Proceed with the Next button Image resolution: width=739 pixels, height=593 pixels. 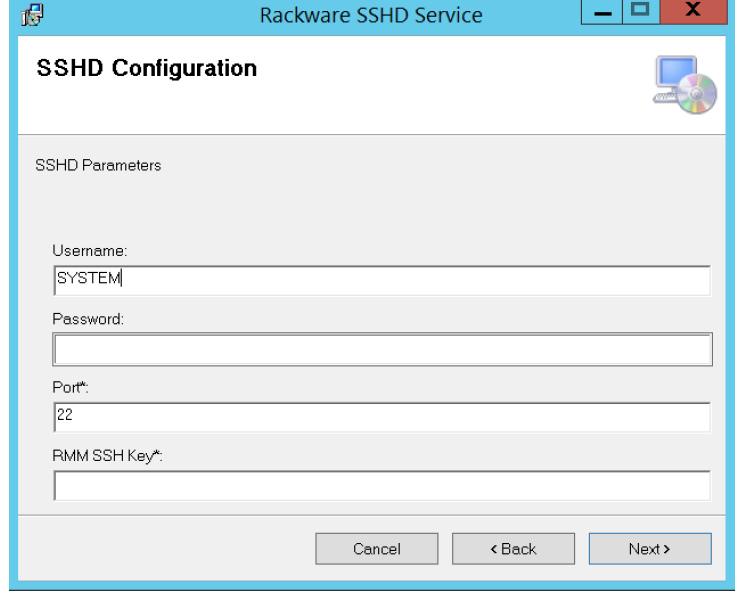coord(650,549)
